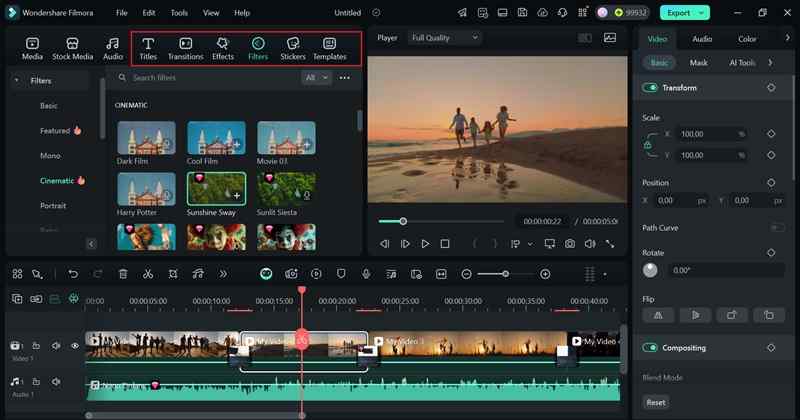Enable the Path Curve switch
800x420 pixels.
[x=777, y=228]
